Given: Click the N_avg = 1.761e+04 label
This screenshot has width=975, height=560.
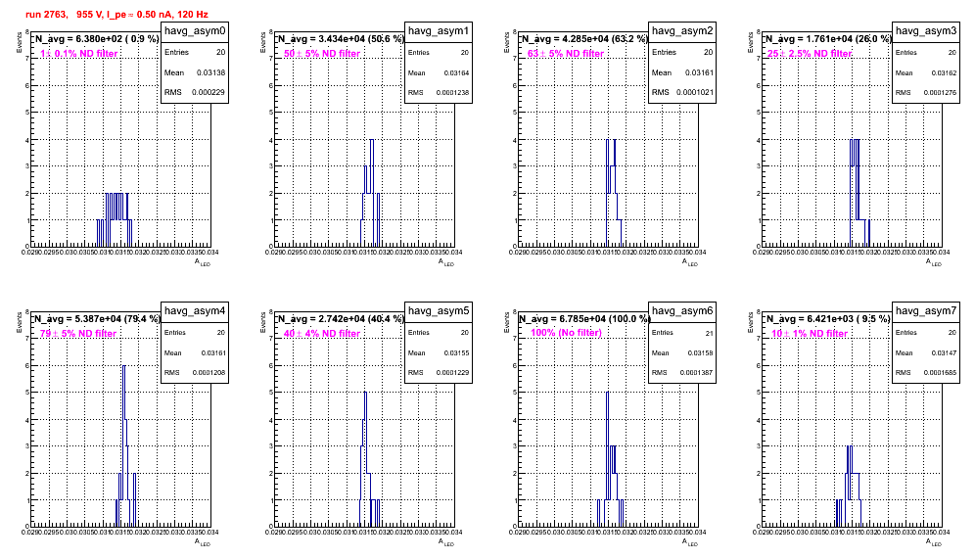Looking at the screenshot, I should tap(827, 38).
